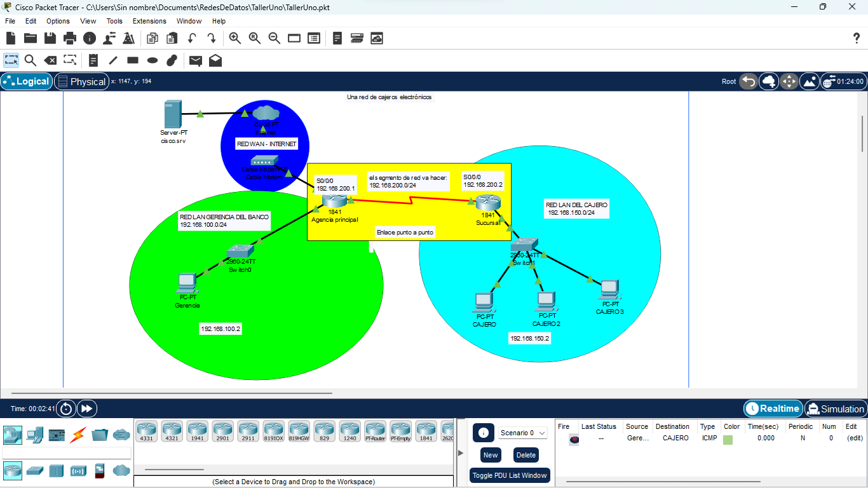Pick the Place Note tool

point(93,60)
